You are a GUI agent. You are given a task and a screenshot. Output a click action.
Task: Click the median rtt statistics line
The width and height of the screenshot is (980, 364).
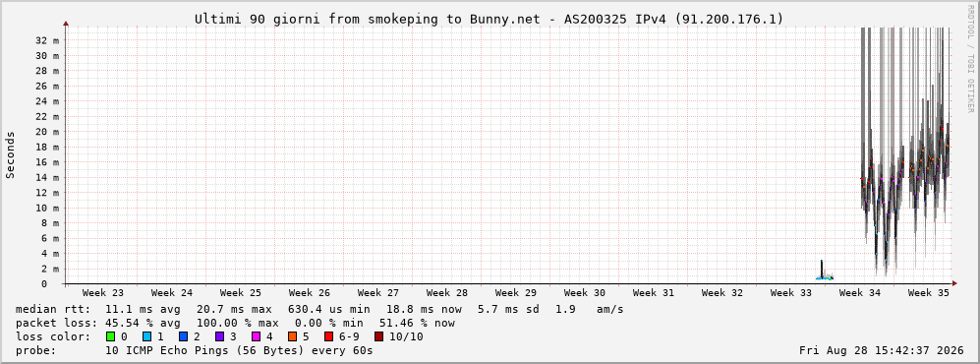(319, 309)
